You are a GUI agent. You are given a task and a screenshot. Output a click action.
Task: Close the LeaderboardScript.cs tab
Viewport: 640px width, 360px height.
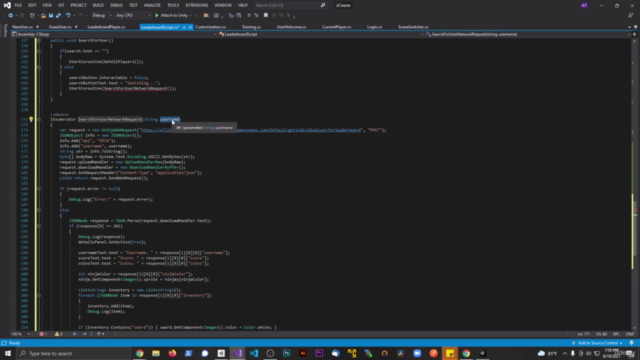click(x=190, y=27)
